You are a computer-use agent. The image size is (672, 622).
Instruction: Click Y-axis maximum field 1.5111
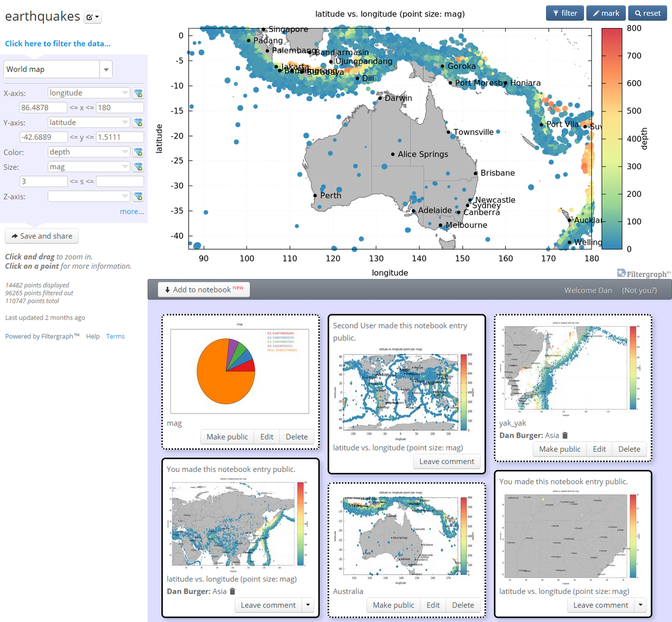pos(120,137)
